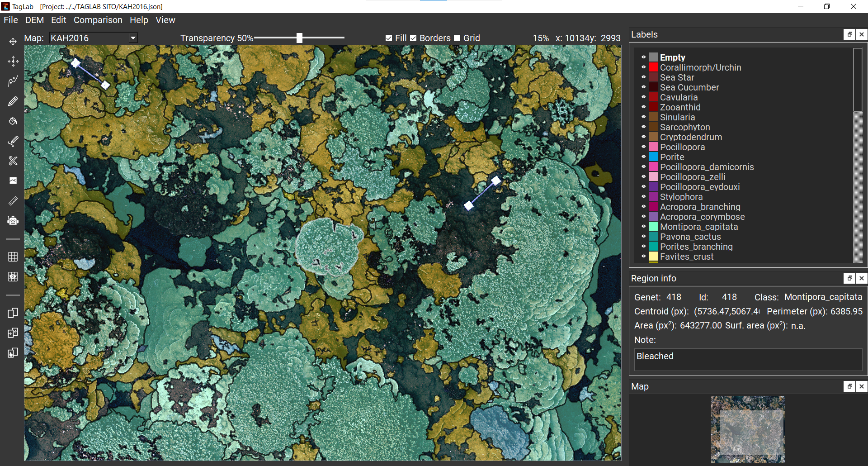Open the DEM menu
868x466 pixels.
click(34, 20)
